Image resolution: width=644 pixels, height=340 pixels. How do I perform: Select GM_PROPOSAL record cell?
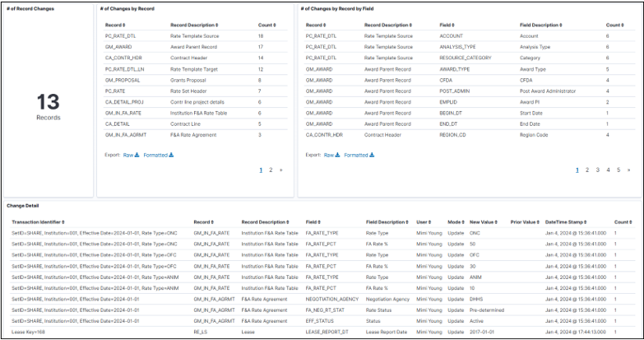click(x=123, y=80)
